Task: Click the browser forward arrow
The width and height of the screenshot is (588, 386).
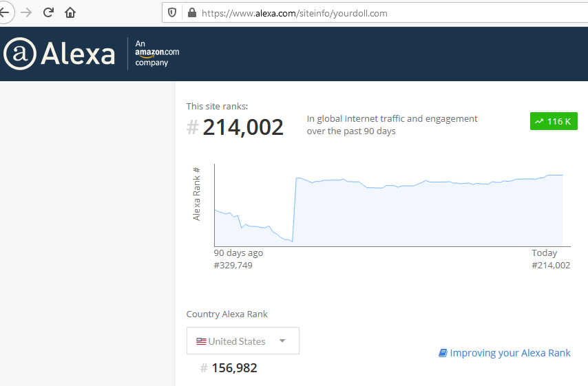Action: [x=26, y=13]
